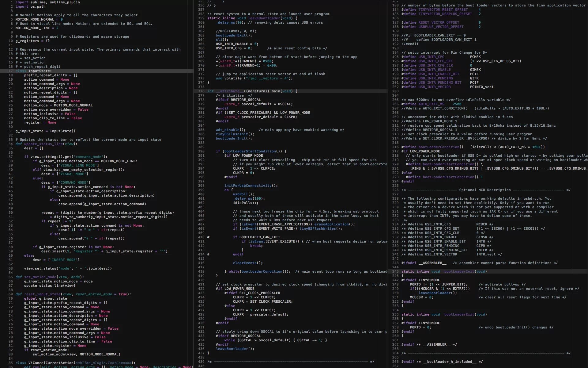Click line number 17 in left gutter
This screenshot has width=588, height=368.
11,71
